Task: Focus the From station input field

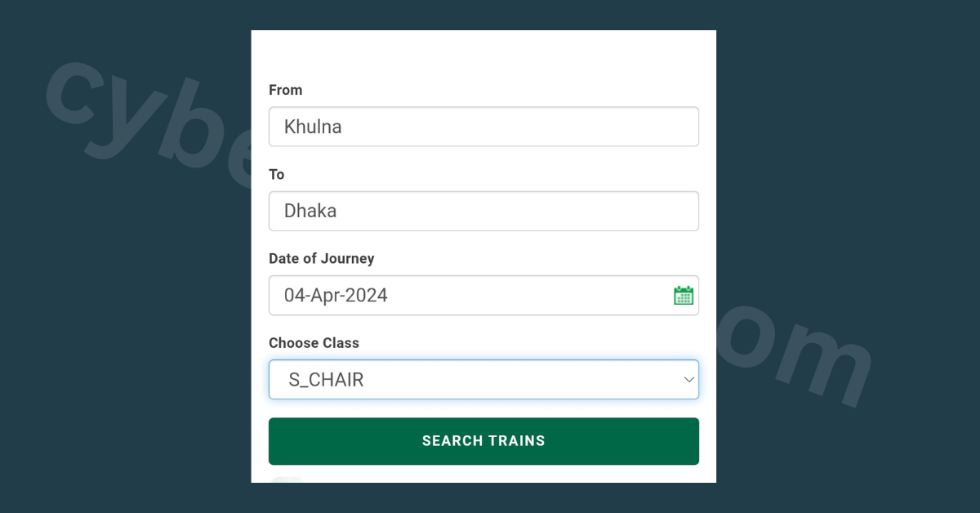Action: pos(483,127)
